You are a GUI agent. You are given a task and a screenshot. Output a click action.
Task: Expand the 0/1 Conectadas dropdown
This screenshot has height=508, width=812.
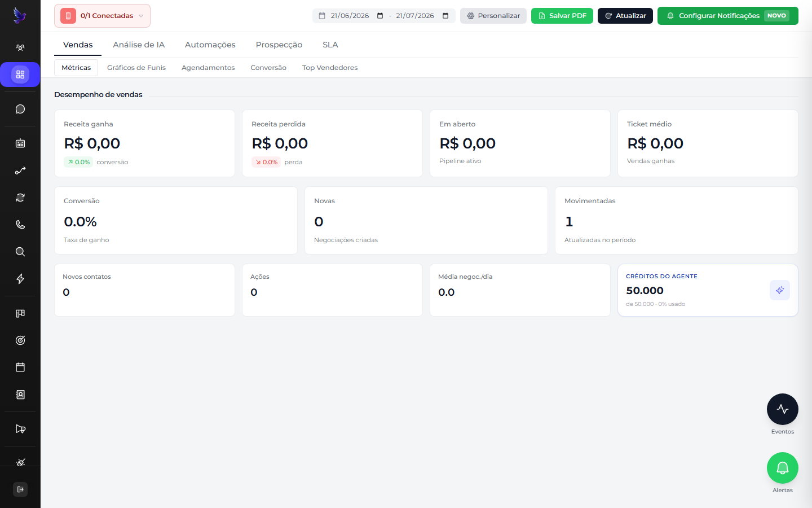click(102, 16)
